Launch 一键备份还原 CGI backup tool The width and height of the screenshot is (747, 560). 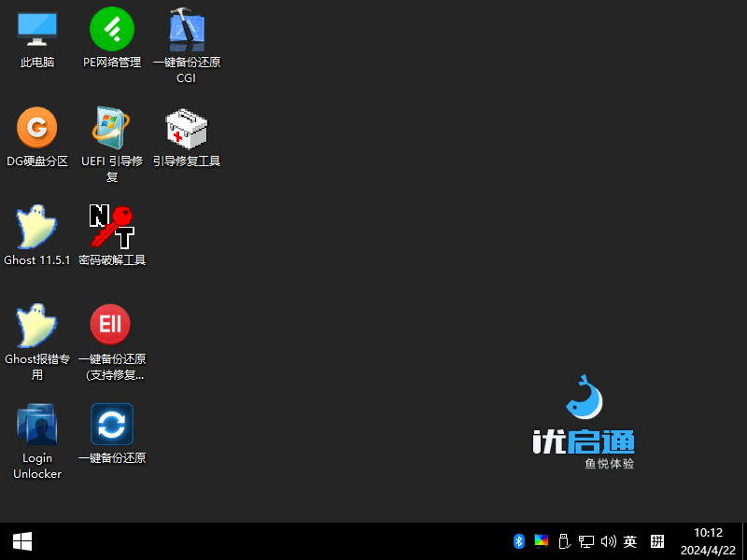pyautogui.click(x=185, y=30)
